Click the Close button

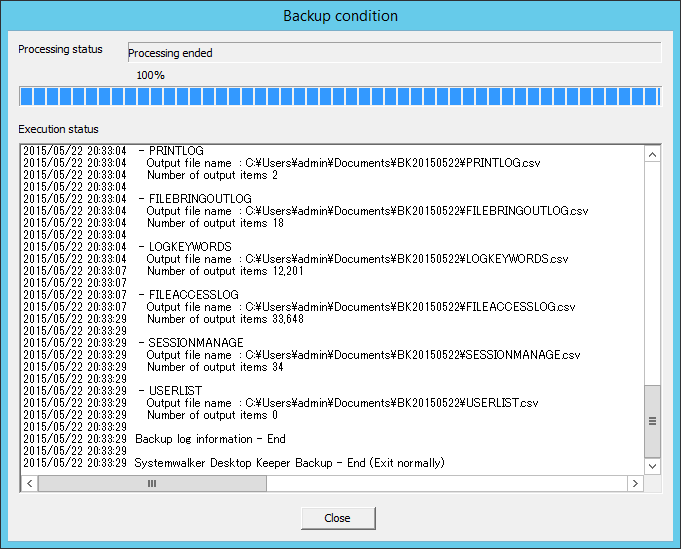338,518
